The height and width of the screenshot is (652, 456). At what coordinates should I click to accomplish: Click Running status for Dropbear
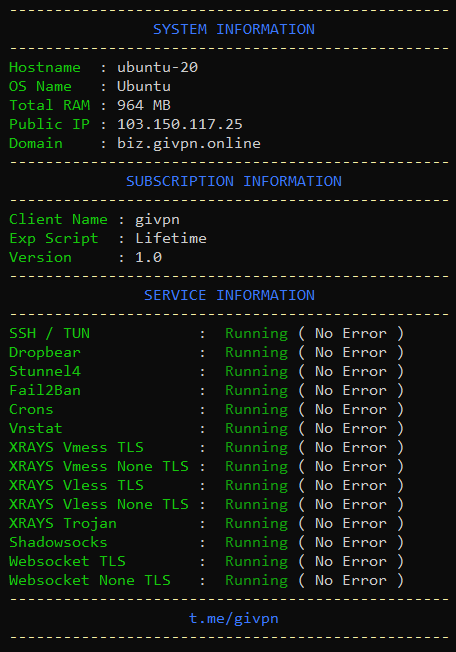256,353
